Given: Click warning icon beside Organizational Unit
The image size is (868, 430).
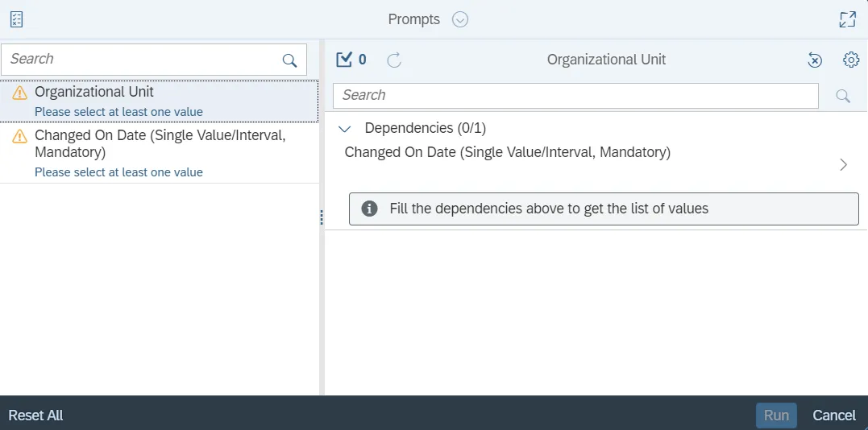Looking at the screenshot, I should 19,93.
